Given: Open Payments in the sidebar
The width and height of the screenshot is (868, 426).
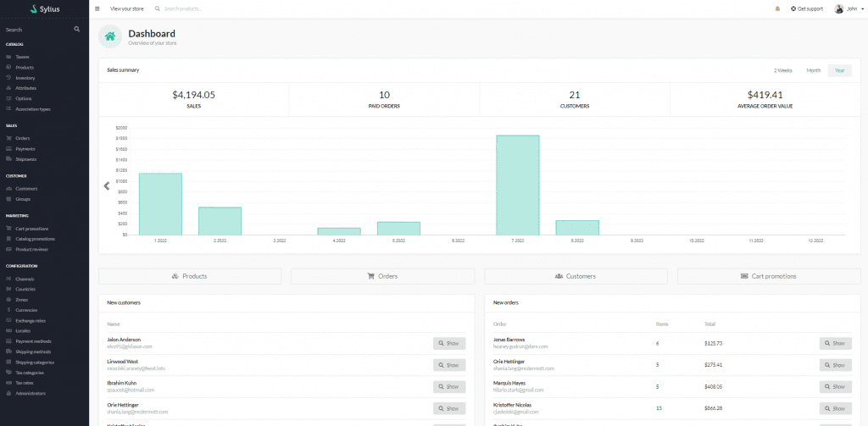Looking at the screenshot, I should pyautogui.click(x=25, y=149).
